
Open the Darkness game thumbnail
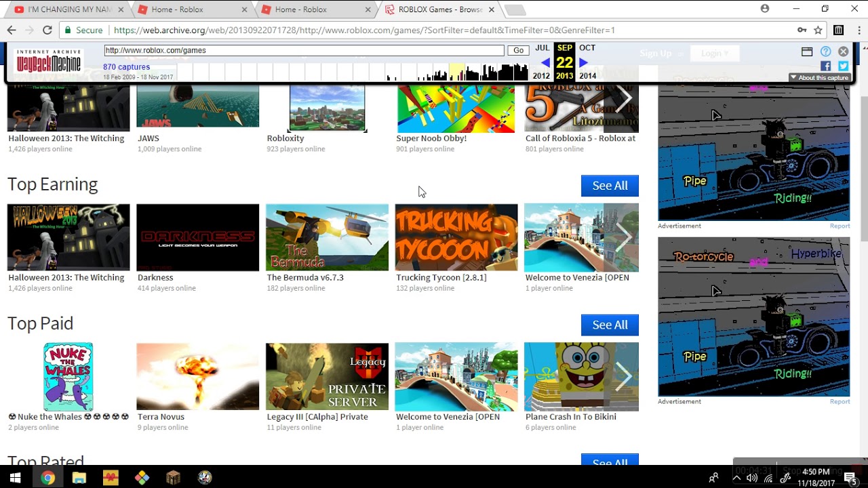197,237
